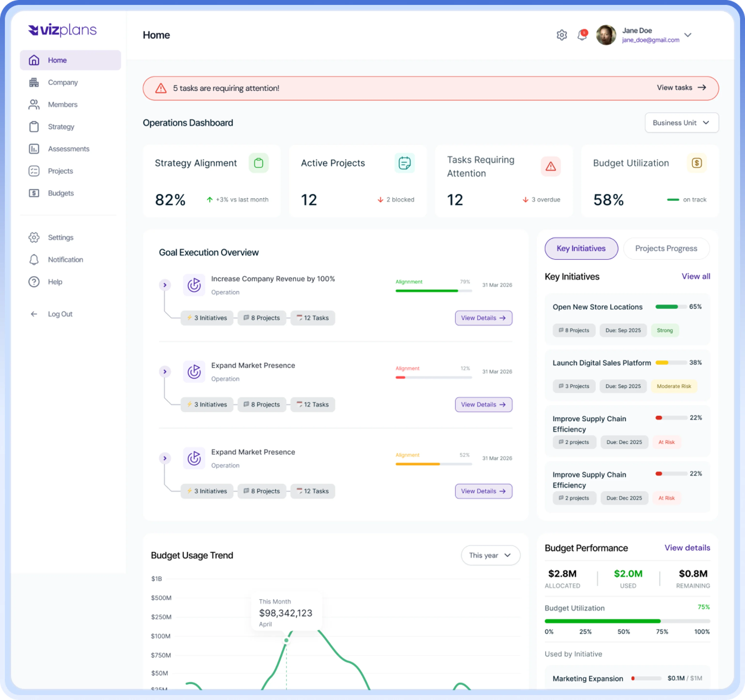View Details for the 52% alignment goal
745x700 pixels.
483,491
